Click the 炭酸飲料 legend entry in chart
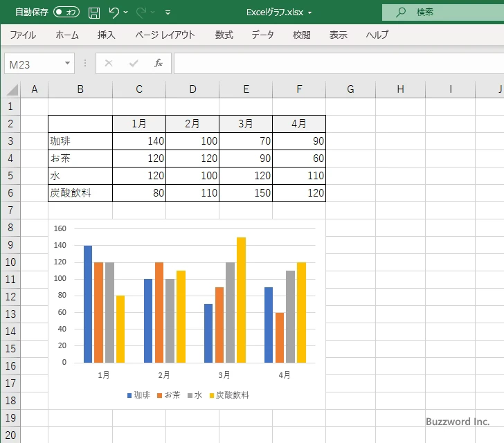The image size is (504, 443). tap(230, 395)
